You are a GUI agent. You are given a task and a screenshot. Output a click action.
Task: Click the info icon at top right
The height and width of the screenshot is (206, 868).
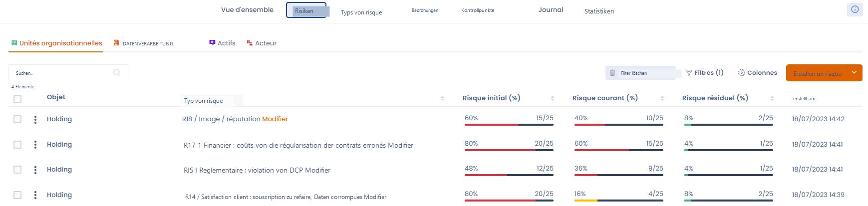(855, 9)
